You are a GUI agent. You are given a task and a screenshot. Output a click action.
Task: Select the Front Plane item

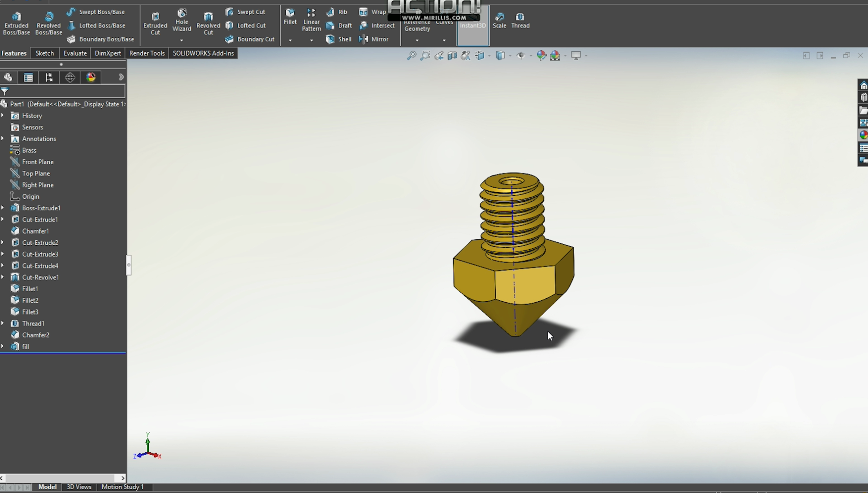click(x=37, y=162)
